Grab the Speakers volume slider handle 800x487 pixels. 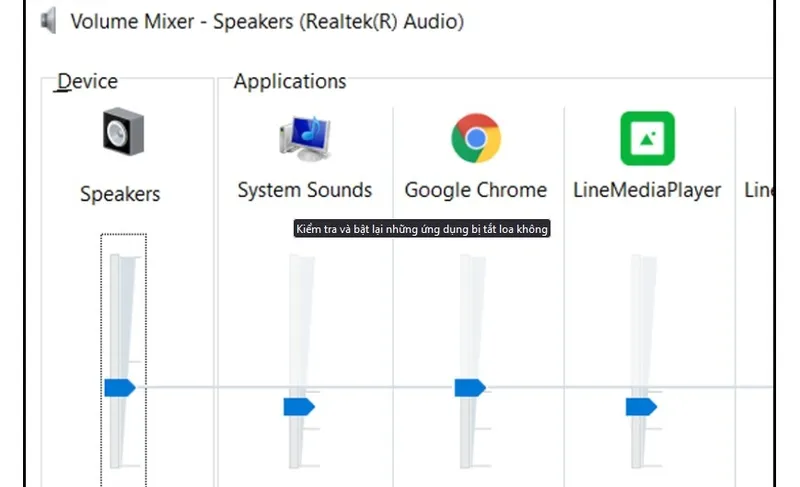coord(119,387)
